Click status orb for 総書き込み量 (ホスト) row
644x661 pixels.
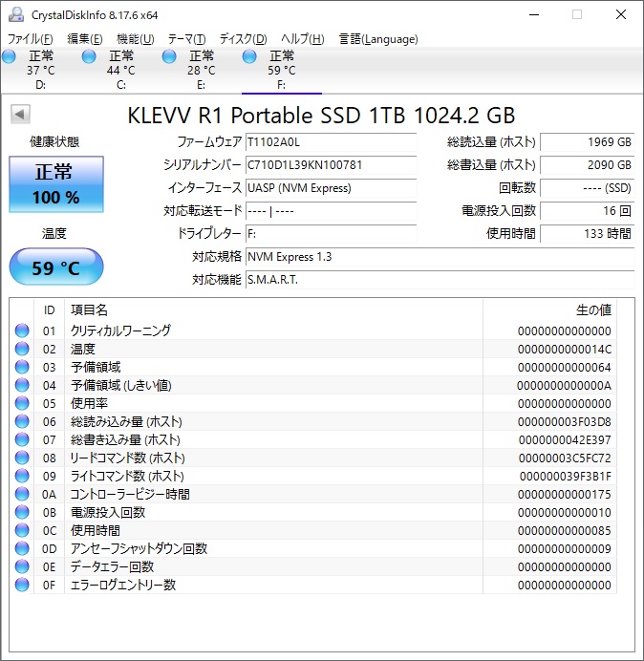click(x=22, y=439)
